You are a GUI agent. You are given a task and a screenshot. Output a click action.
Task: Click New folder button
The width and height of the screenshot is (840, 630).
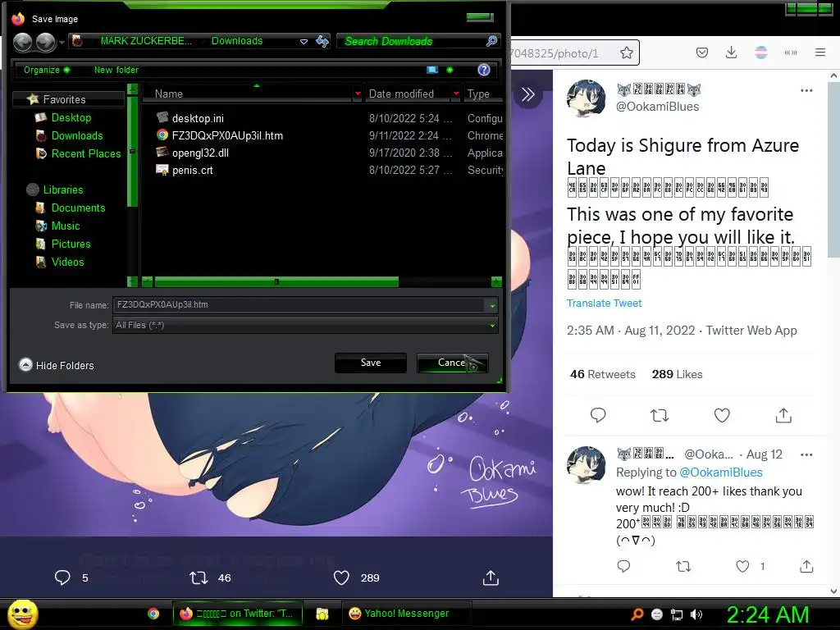point(116,70)
